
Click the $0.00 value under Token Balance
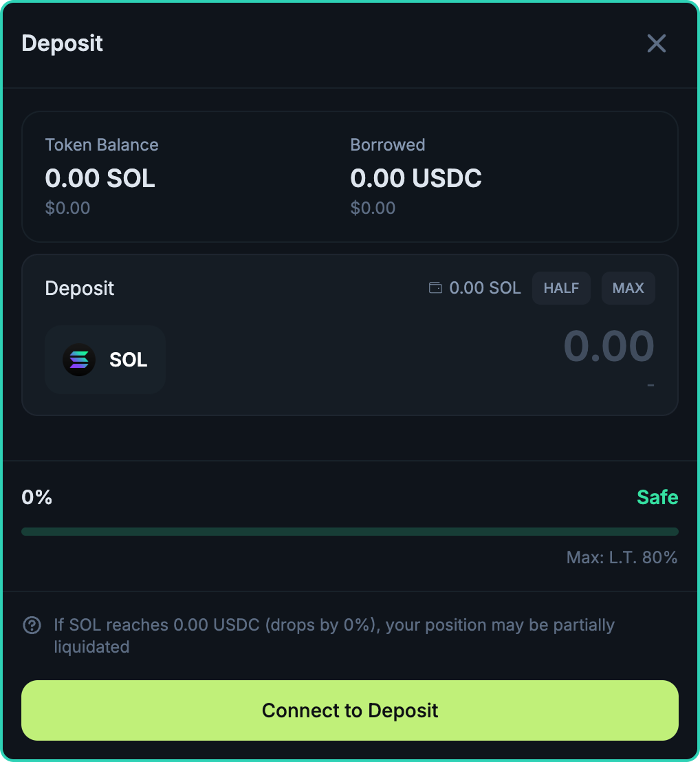click(x=67, y=208)
